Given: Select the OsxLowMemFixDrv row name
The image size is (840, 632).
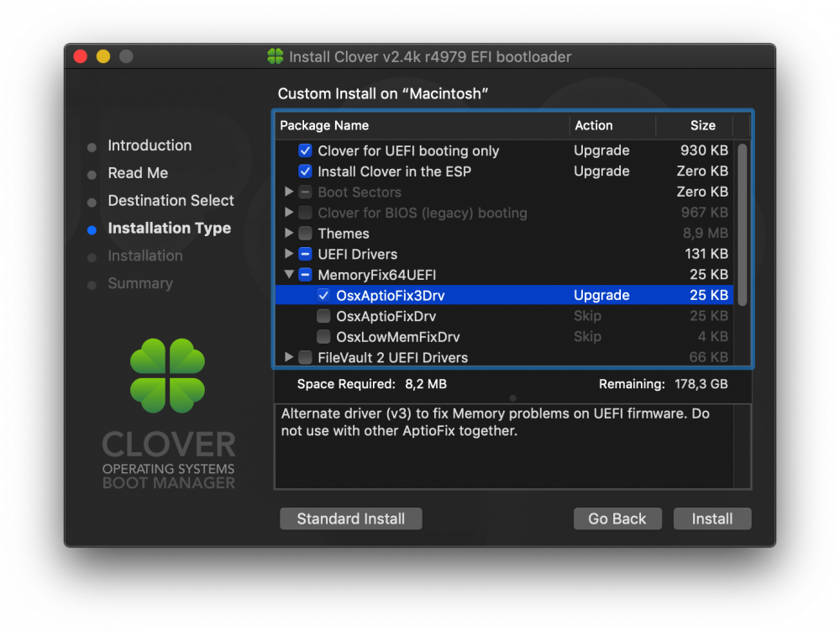Looking at the screenshot, I should click(x=397, y=337).
